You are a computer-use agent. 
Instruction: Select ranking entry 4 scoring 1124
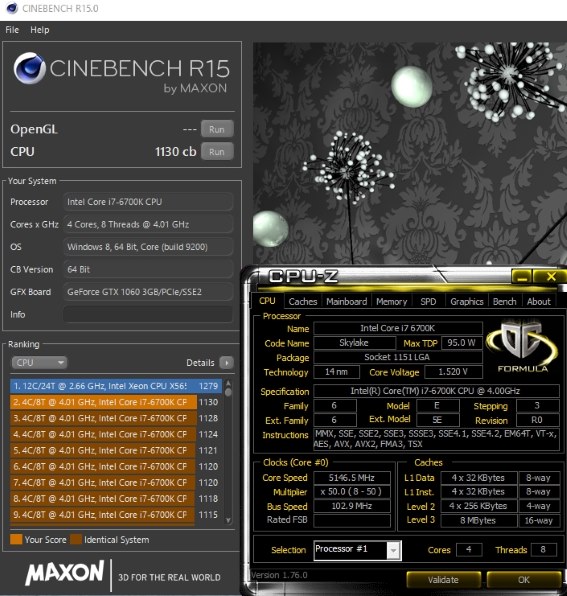pos(116,434)
